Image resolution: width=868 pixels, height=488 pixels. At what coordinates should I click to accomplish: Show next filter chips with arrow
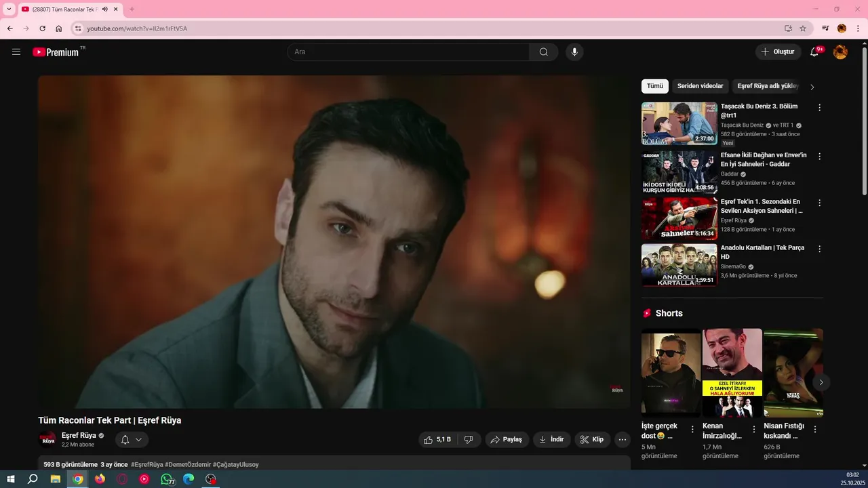(812, 87)
